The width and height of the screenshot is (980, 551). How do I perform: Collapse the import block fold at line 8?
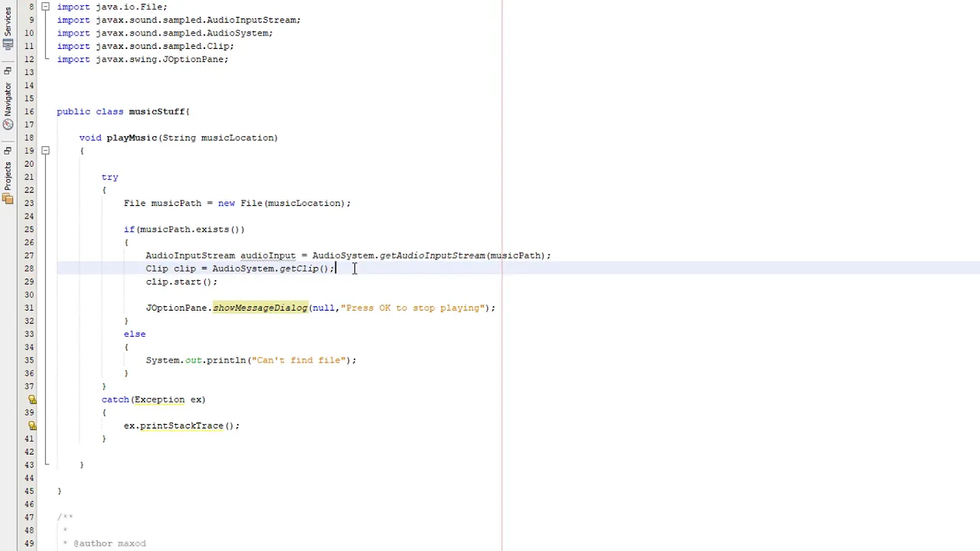(45, 7)
